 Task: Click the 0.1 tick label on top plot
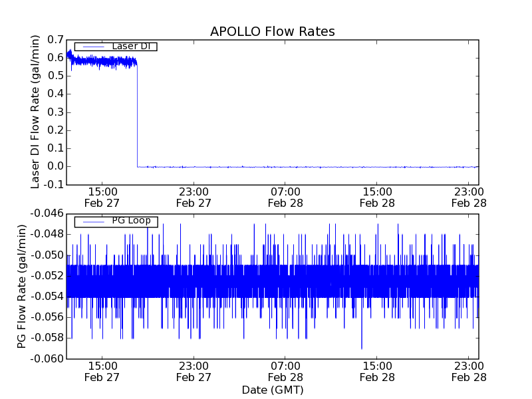(x=56, y=148)
